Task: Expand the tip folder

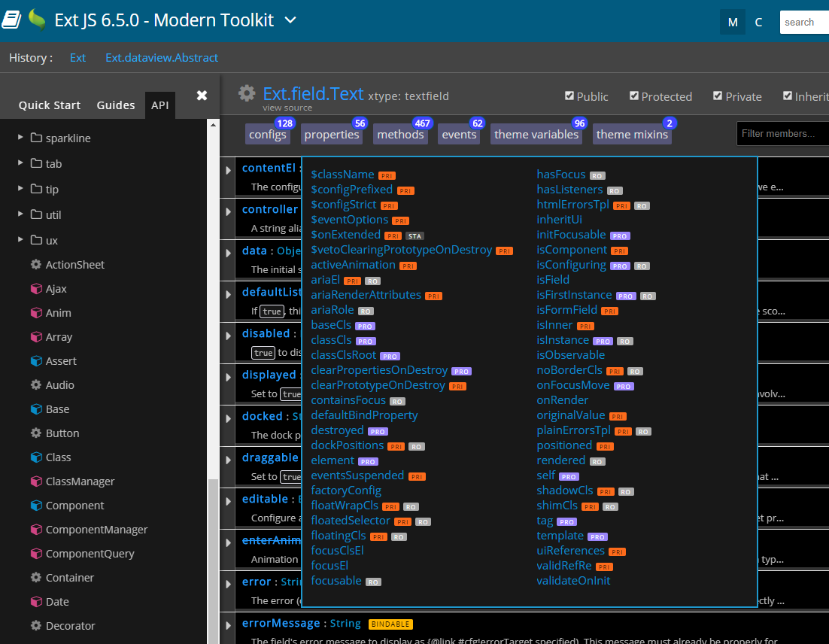Action: tap(20, 188)
